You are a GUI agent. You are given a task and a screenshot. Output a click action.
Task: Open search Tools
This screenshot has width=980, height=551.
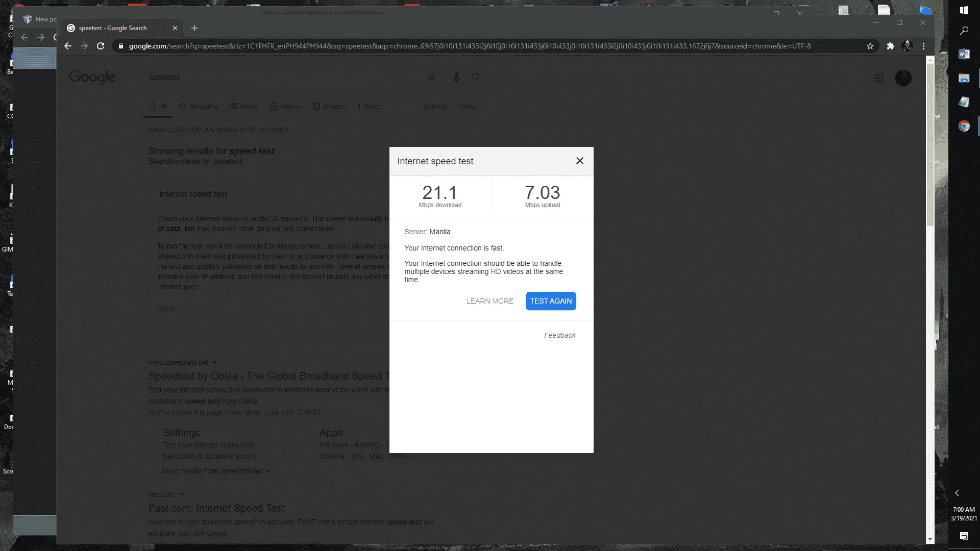[468, 106]
